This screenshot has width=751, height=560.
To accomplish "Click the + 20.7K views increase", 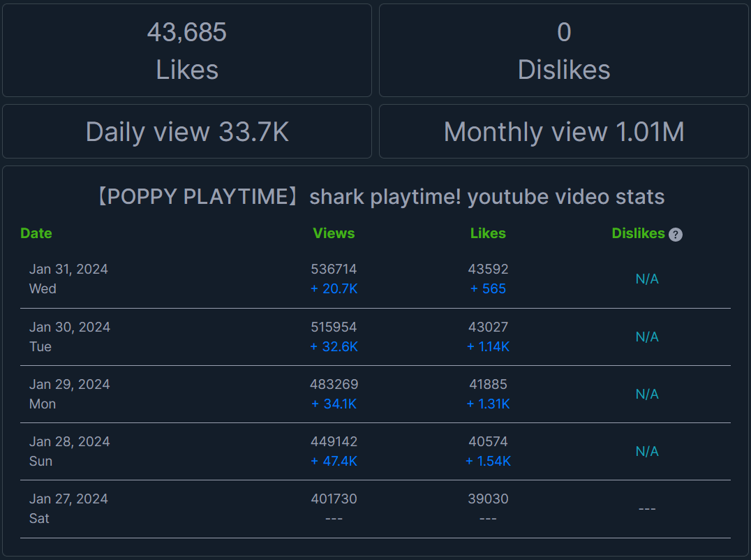I will (334, 289).
